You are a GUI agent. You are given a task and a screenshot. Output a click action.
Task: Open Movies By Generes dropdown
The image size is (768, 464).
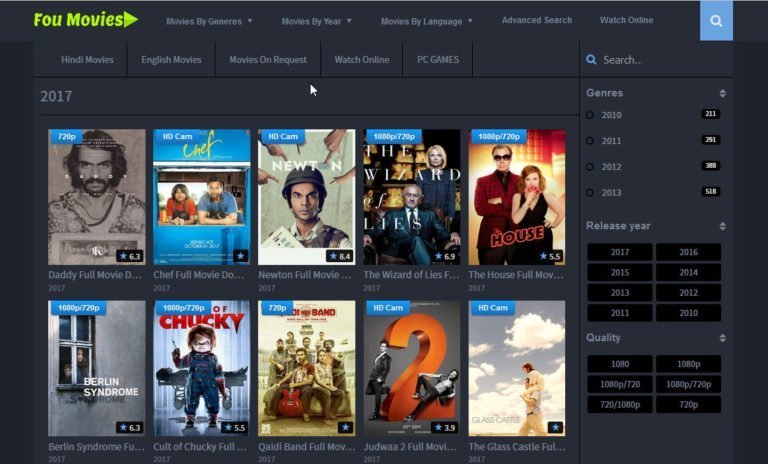tap(209, 21)
